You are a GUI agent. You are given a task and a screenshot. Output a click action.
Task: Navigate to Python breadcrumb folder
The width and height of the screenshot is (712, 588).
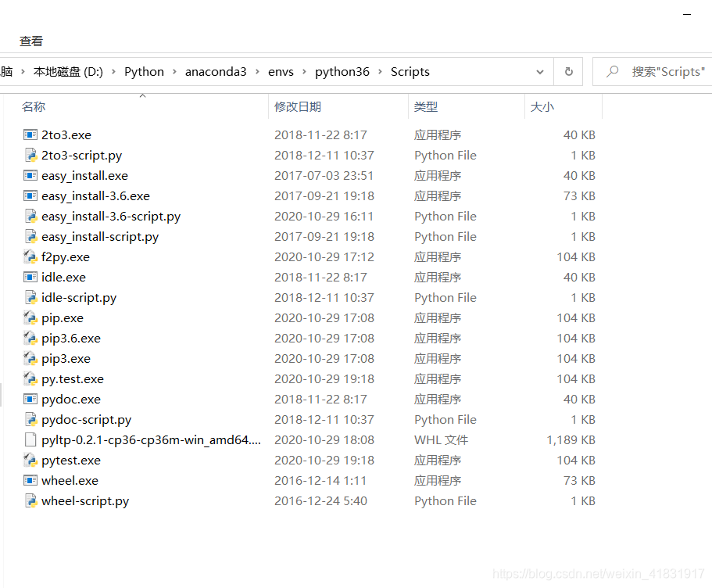pos(144,72)
